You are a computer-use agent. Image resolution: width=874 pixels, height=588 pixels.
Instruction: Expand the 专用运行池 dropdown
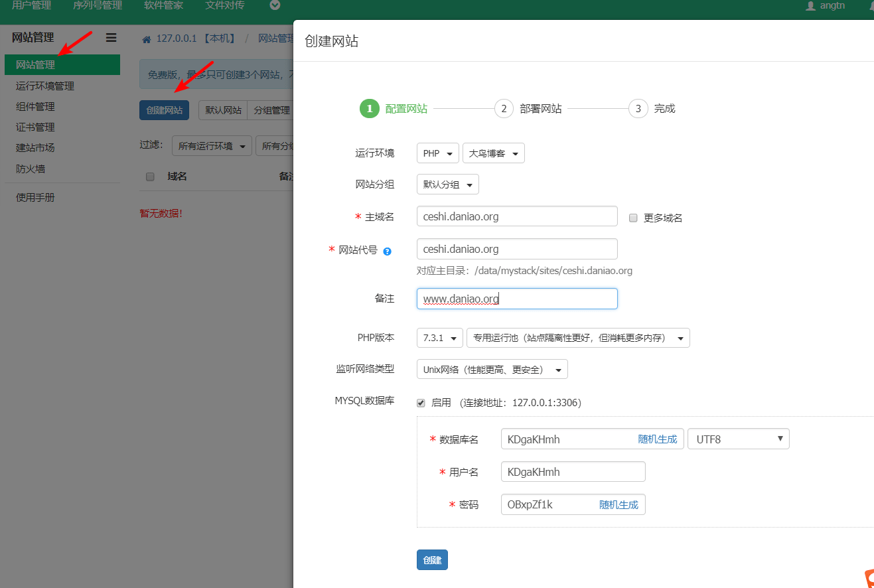[x=578, y=338]
